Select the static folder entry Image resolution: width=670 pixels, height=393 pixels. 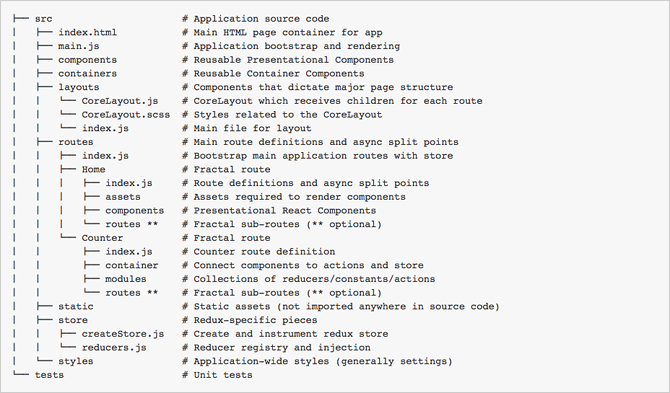[76, 306]
